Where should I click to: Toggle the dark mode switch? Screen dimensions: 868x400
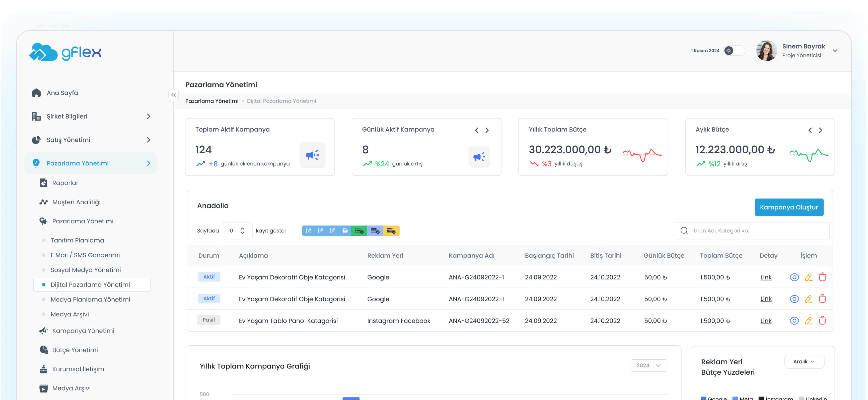734,51
